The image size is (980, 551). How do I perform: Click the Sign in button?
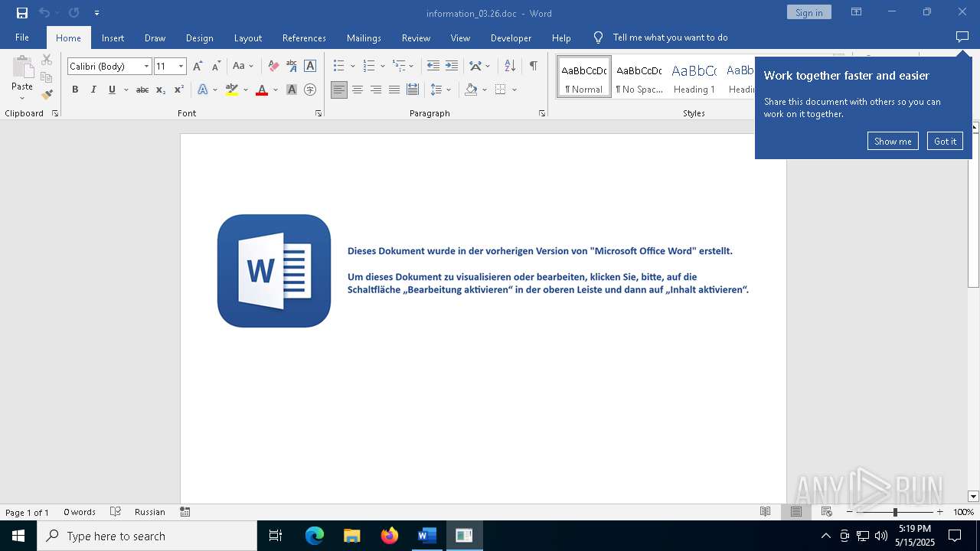pos(808,12)
